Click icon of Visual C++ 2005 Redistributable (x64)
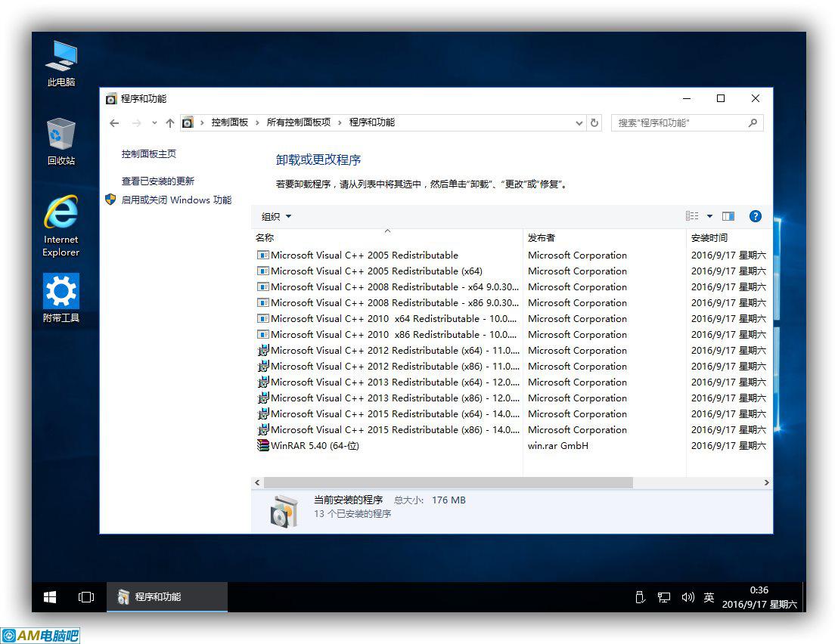Viewport: 838px width, 644px height. pos(263,271)
